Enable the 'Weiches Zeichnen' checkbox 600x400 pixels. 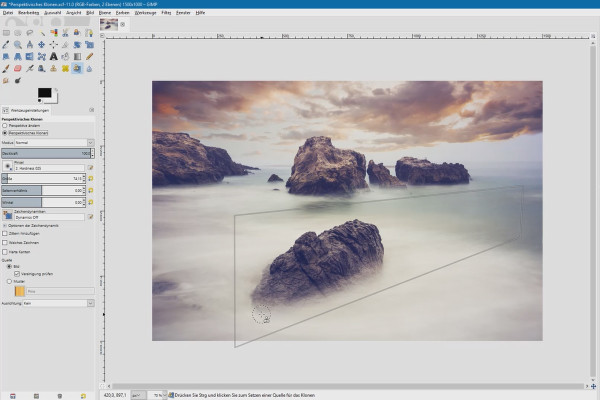tap(5, 243)
